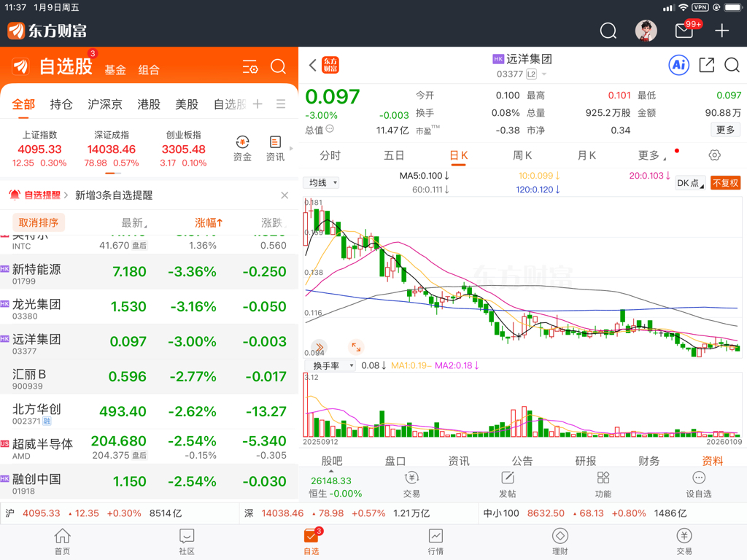Click 取消排序 button
747x560 pixels.
(38, 222)
